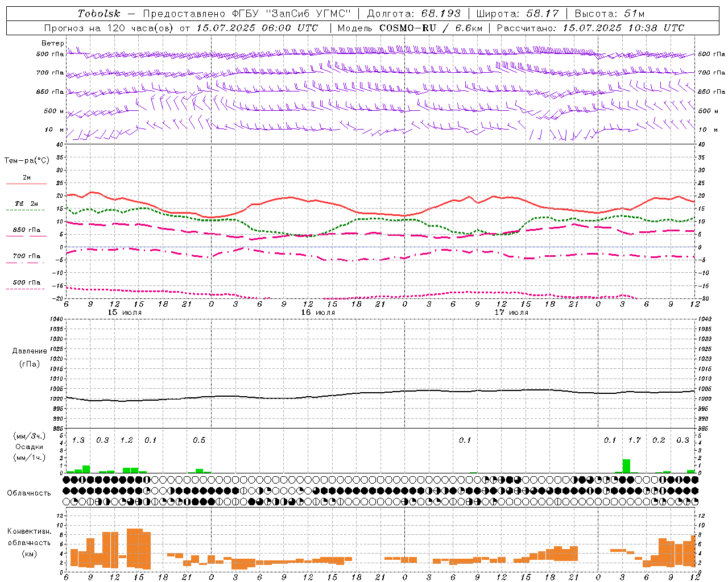Click the "Осадки" precipitation panel label
This screenshot has height=582, width=728.
tap(29, 447)
